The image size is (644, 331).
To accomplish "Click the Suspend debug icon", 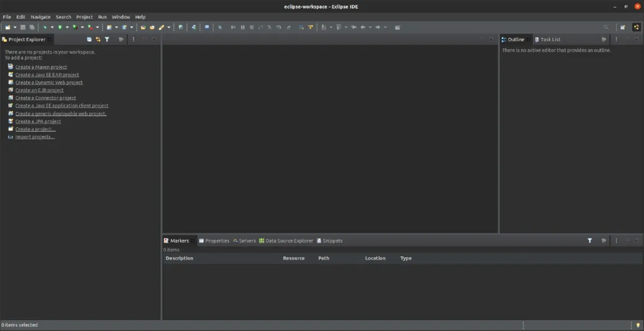I will [x=243, y=27].
